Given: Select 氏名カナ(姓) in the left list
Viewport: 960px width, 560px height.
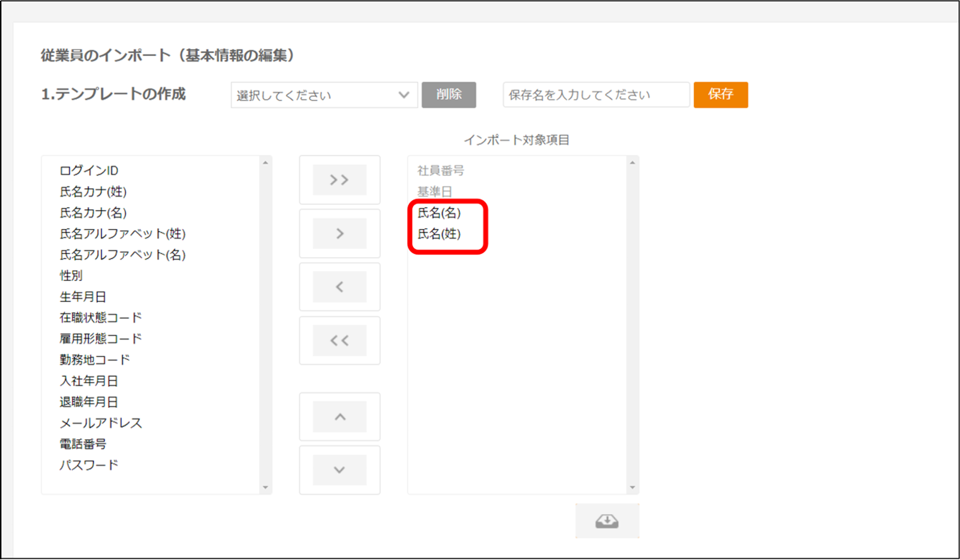Looking at the screenshot, I should 93,192.
